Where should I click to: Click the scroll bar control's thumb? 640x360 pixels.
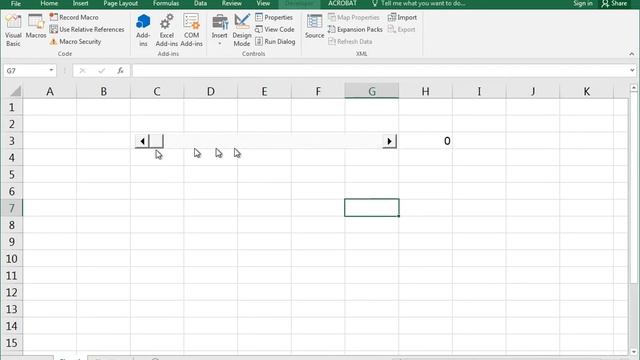click(x=156, y=141)
